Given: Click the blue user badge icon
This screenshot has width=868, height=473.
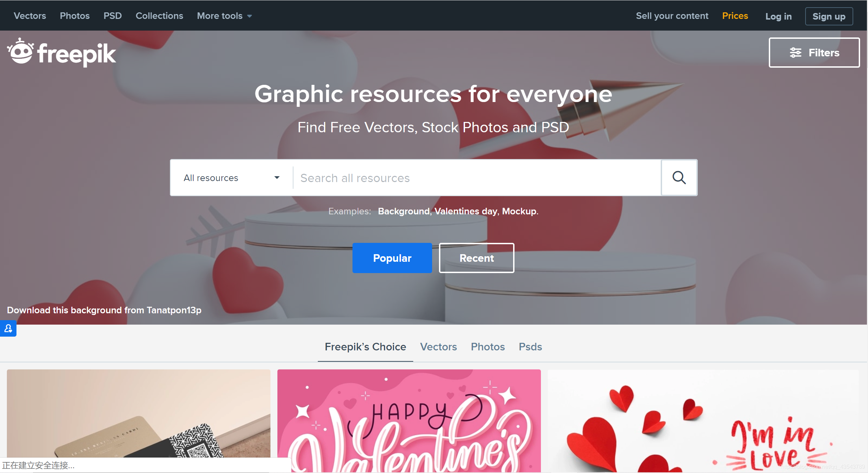Looking at the screenshot, I should tap(8, 329).
